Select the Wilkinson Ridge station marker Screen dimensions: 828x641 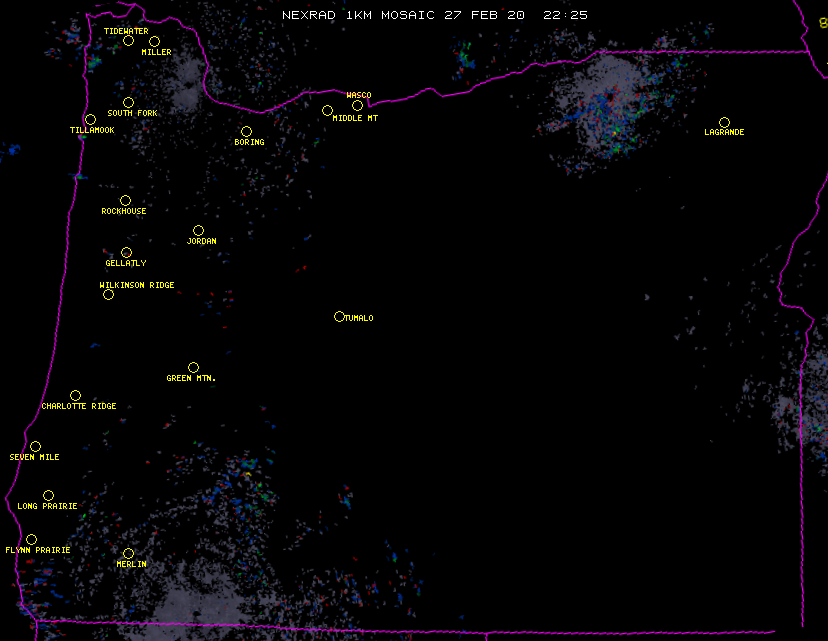tap(108, 294)
